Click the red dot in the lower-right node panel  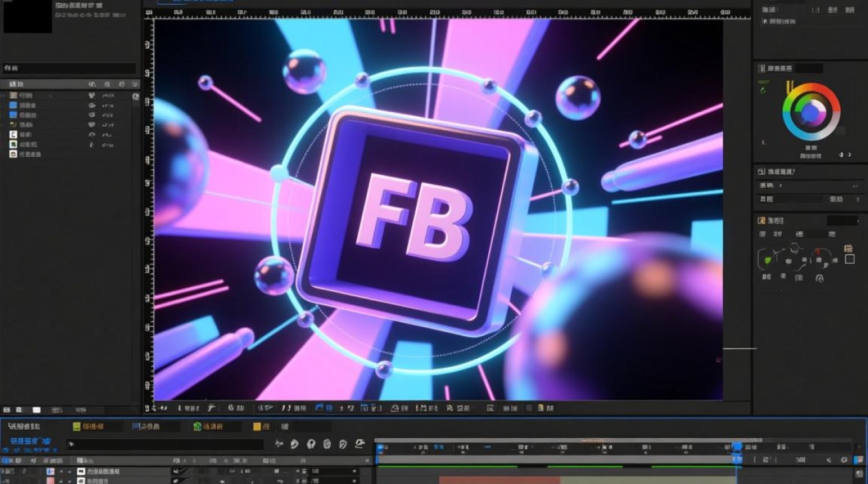click(818, 252)
